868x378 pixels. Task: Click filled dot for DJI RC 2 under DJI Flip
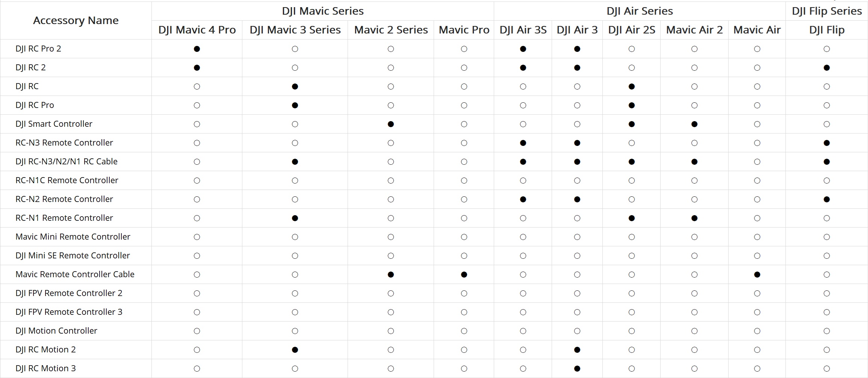(826, 68)
